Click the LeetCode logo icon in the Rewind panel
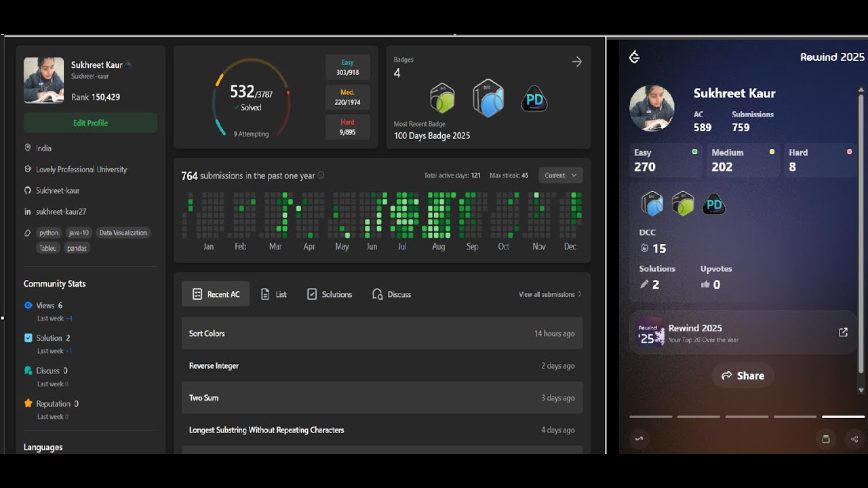This screenshot has height=488, width=868. [x=635, y=58]
